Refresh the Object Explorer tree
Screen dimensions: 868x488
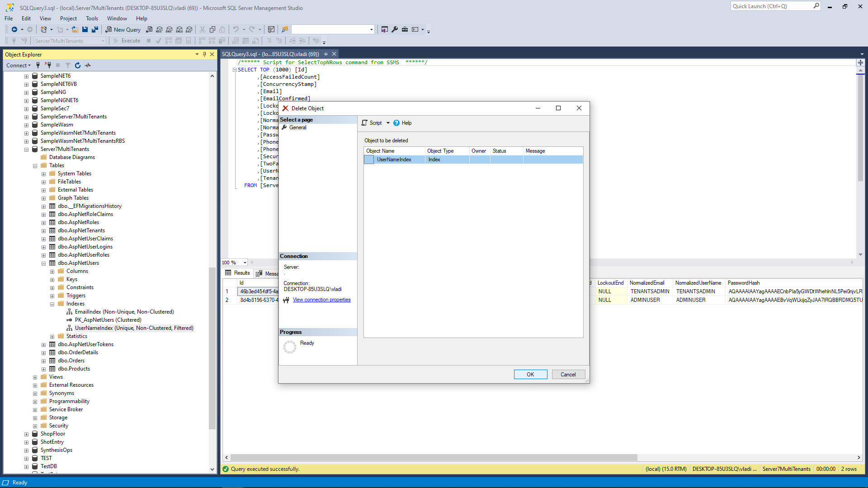(78, 65)
